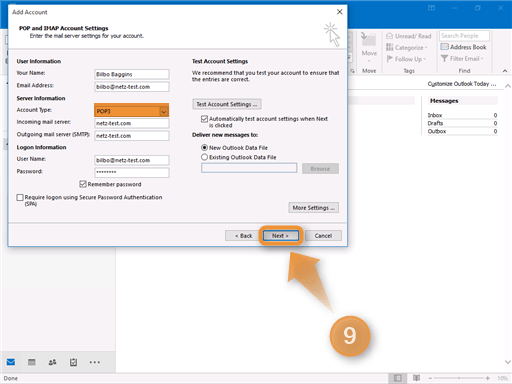Open the Account Type POP3 dropdown

click(x=164, y=111)
